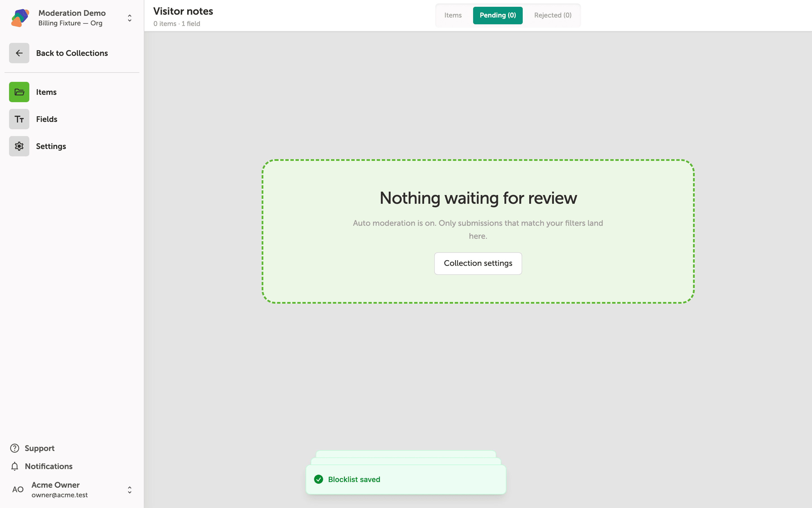Select the Pending (0) tab
Image resolution: width=812 pixels, height=508 pixels.
click(x=498, y=16)
